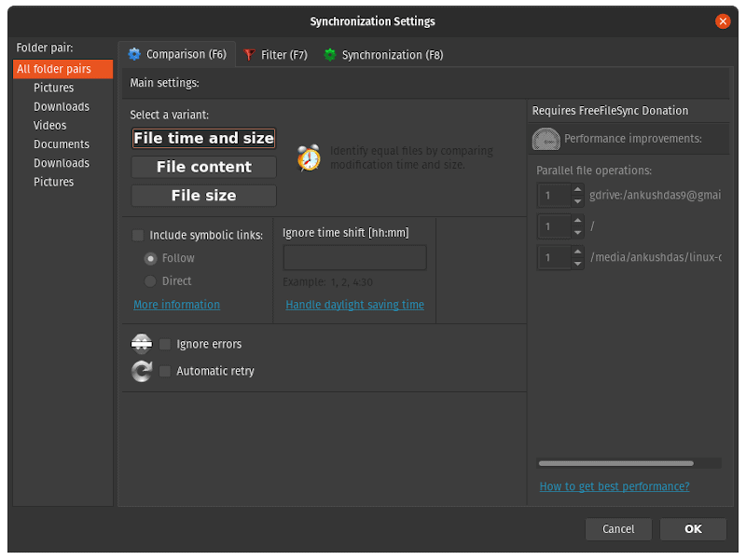Click the alarm clock comparison icon
Image resolution: width=746 pixels, height=560 pixels.
pos(309,157)
